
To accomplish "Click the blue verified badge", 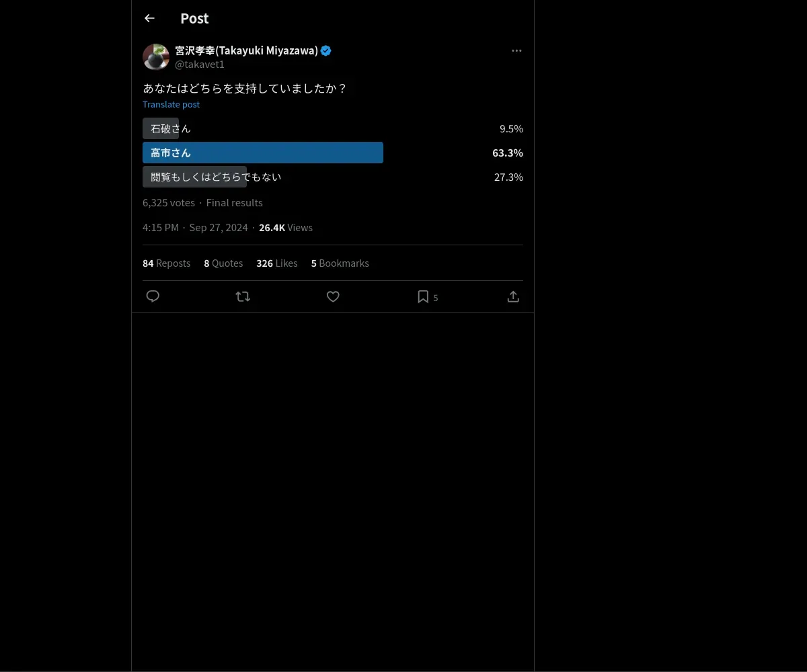I will coord(326,51).
